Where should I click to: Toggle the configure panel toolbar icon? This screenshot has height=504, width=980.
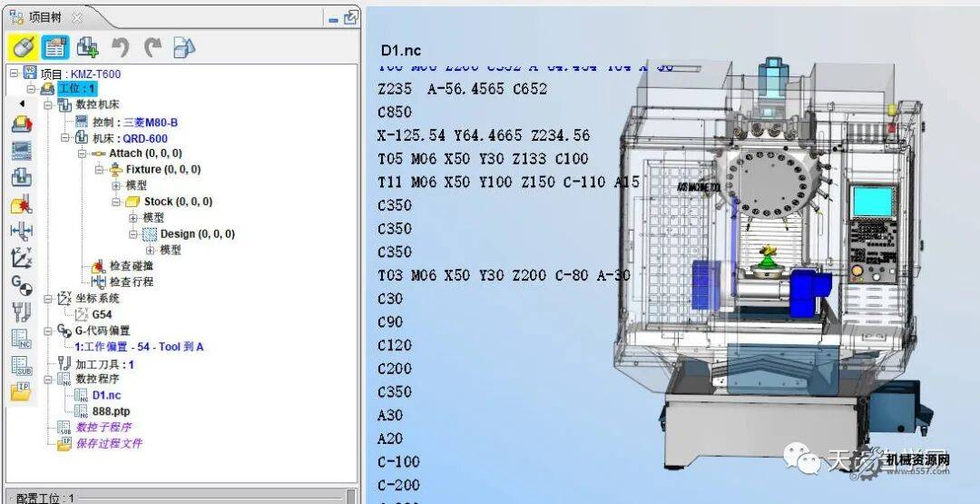pos(55,47)
